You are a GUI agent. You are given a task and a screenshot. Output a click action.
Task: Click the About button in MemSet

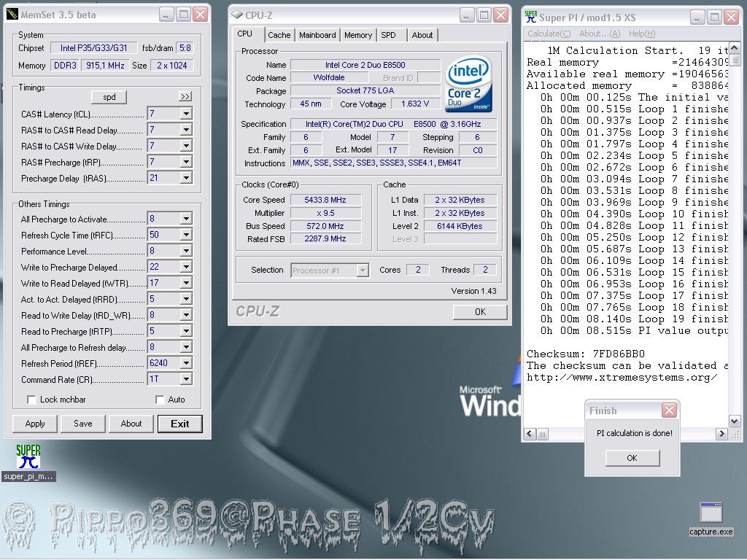131,424
